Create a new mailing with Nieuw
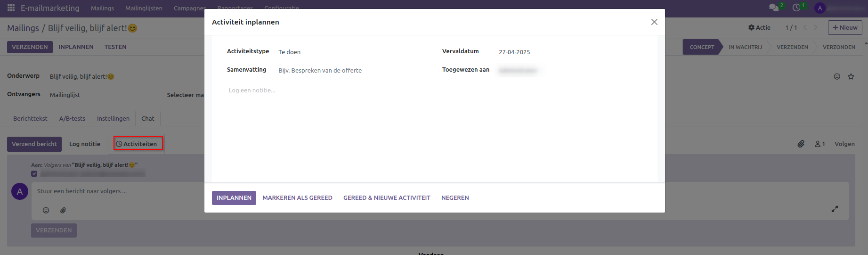This screenshot has width=868, height=255. (845, 27)
